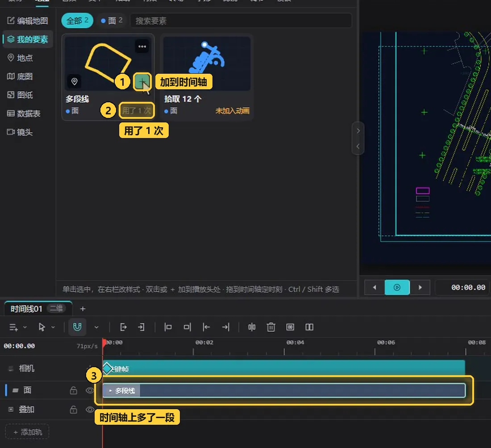Select the 拾取 12 个 element thumbnail
This screenshot has width=491, height=448.
point(207,63)
